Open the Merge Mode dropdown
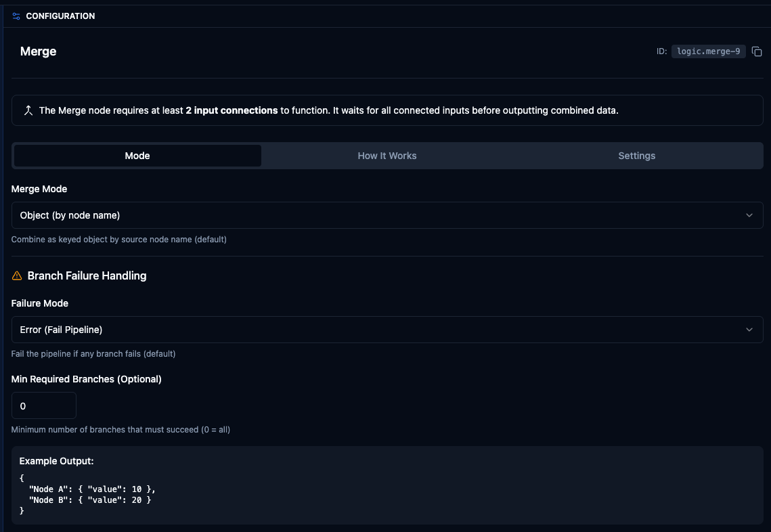This screenshot has height=532, width=771. click(x=387, y=215)
